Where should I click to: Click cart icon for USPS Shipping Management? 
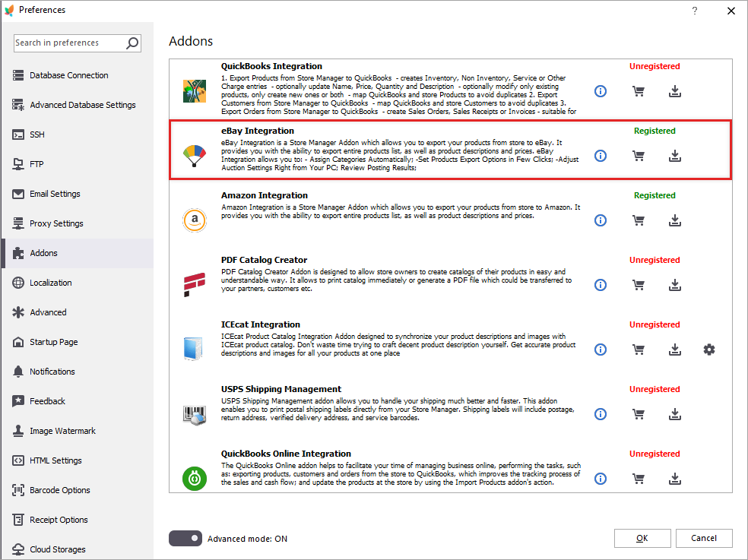coord(639,414)
